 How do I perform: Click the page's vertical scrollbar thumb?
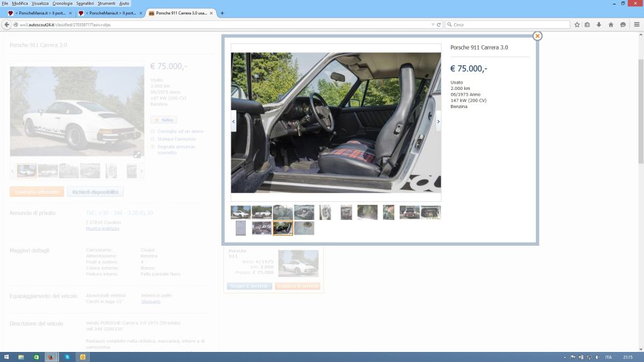(641, 111)
